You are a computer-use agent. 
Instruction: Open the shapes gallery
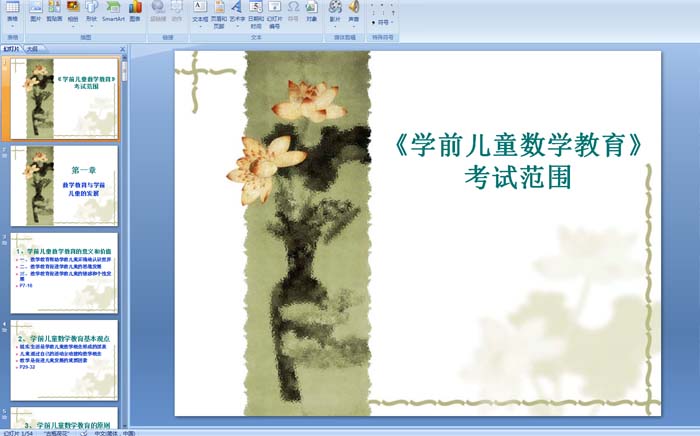tap(92, 11)
